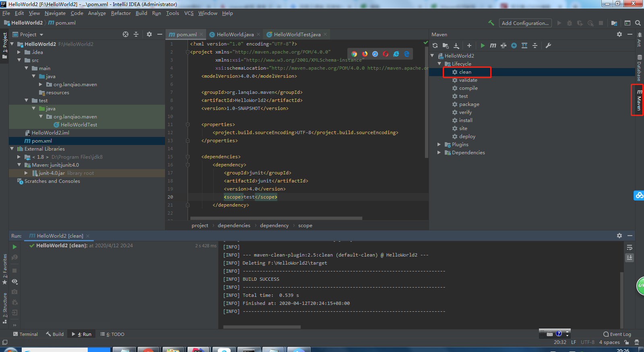Open Project view dropdown selector
This screenshot has width=644, height=352.
point(28,35)
